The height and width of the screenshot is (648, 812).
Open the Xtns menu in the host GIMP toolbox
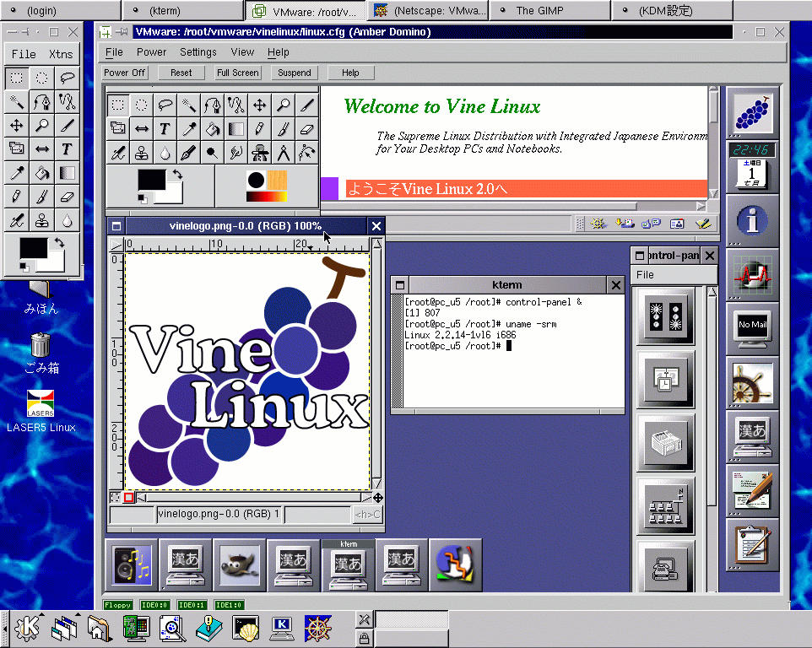pyautogui.click(x=61, y=54)
